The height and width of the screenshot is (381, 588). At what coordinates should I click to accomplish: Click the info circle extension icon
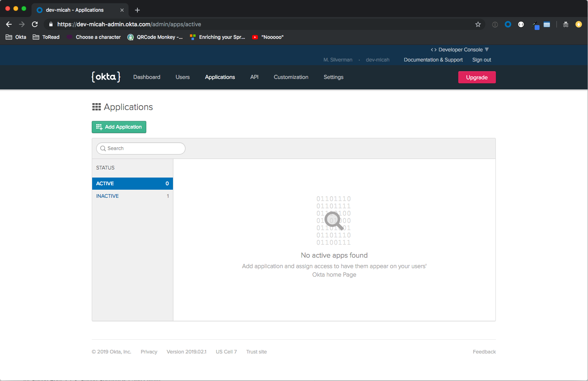[x=495, y=24]
